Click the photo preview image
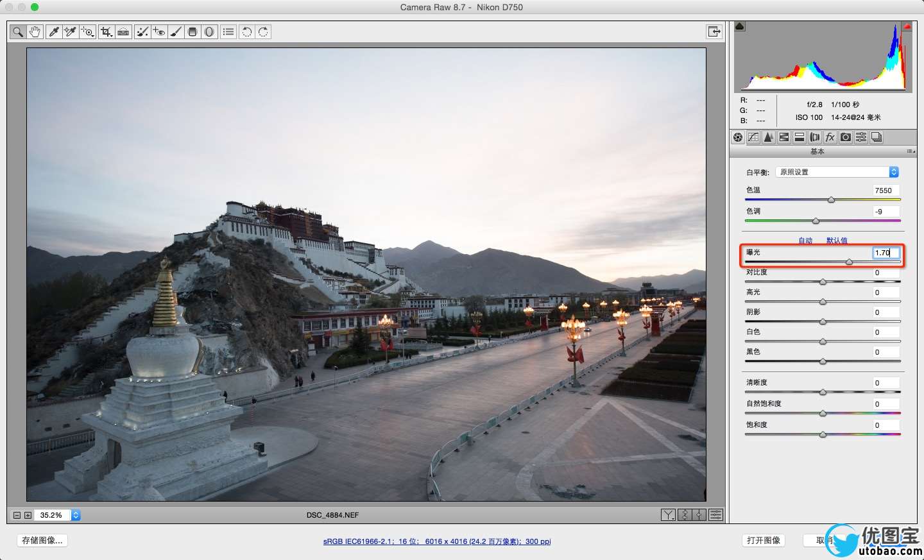Viewport: 924px width, 560px height. click(x=366, y=275)
